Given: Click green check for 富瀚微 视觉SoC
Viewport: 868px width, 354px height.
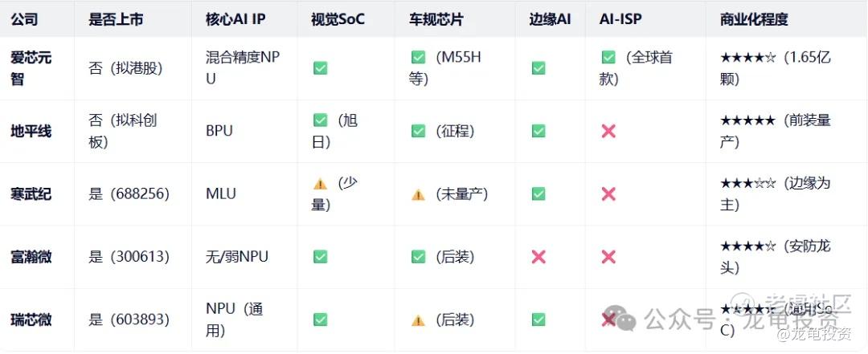Looking at the screenshot, I should pos(320,257).
